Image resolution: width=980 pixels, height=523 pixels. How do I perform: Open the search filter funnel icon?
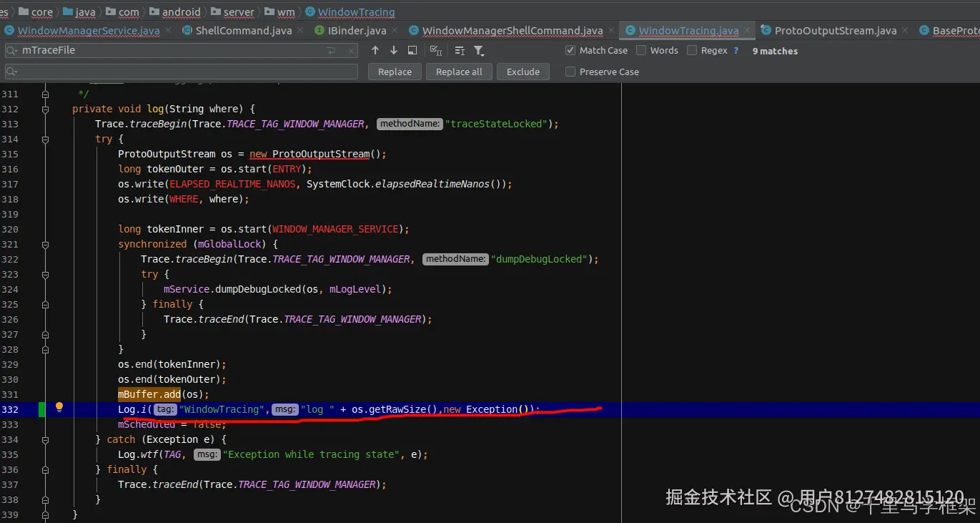pos(479,50)
